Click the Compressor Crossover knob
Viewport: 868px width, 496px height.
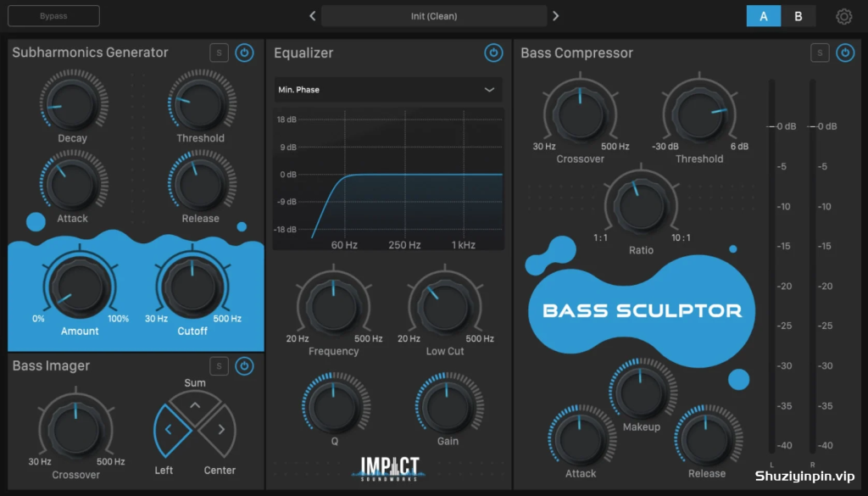point(580,114)
